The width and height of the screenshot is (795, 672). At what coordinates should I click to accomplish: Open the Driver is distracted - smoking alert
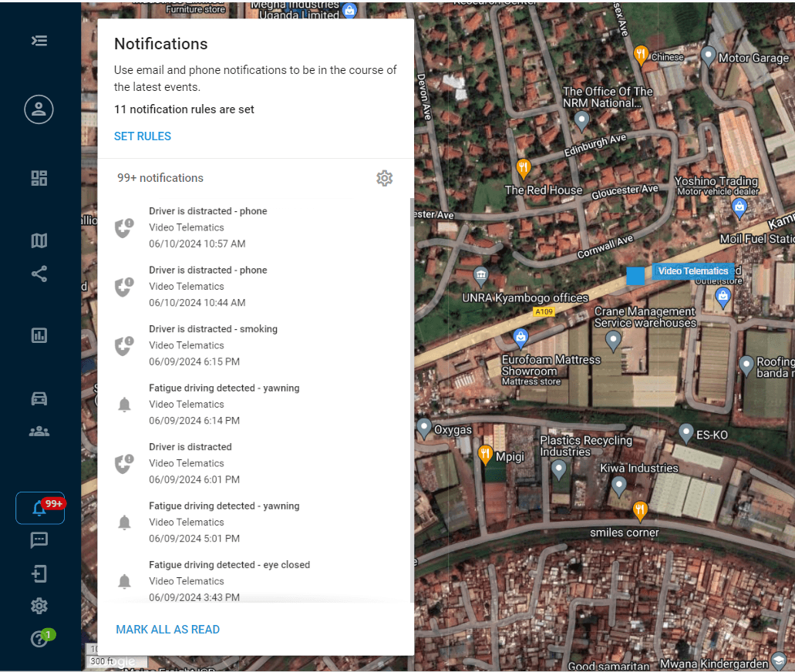coord(254,345)
